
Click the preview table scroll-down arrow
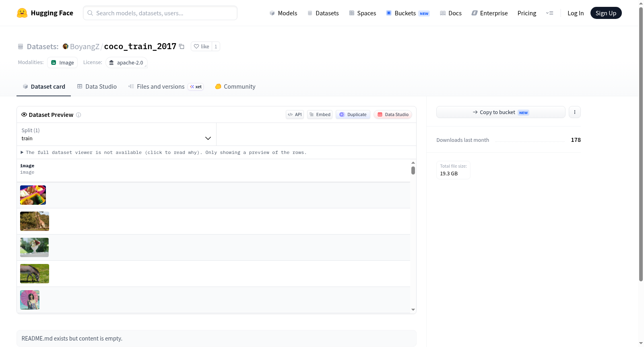click(x=413, y=310)
